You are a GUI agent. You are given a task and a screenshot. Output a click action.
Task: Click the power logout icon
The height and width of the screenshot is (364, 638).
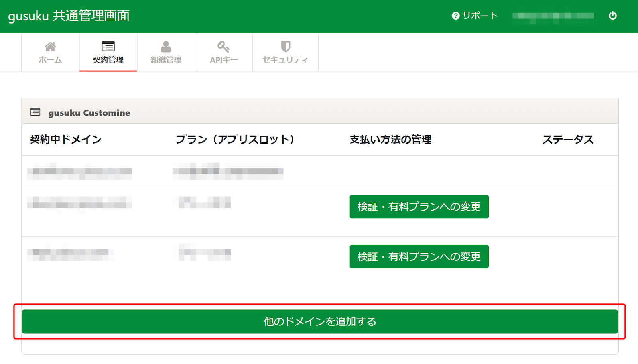point(613,16)
